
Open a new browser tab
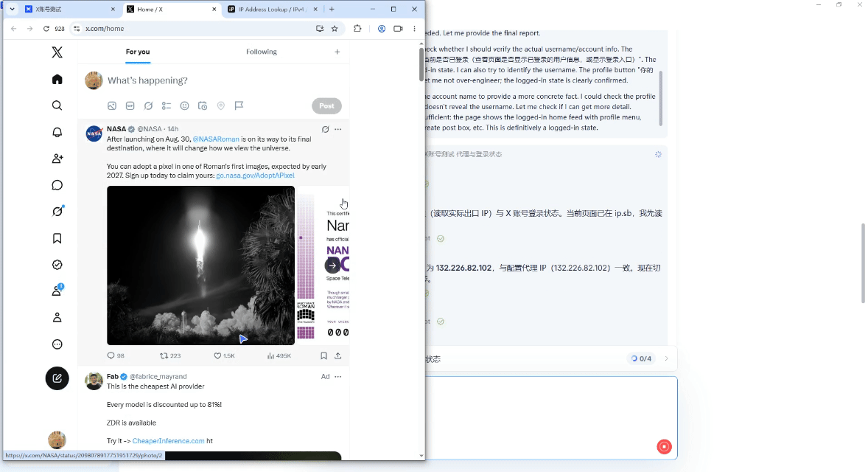332,9
